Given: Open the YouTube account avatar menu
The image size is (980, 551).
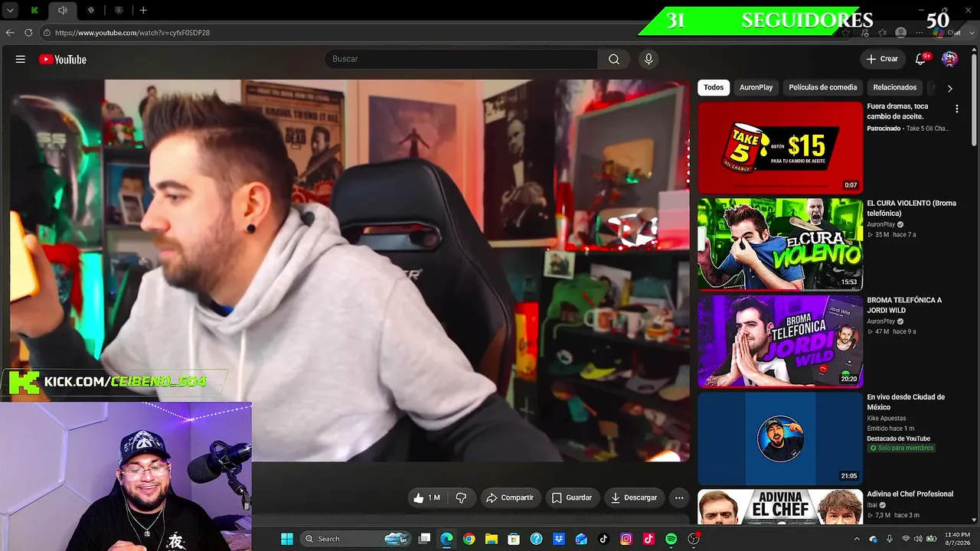Looking at the screenshot, I should tap(949, 59).
